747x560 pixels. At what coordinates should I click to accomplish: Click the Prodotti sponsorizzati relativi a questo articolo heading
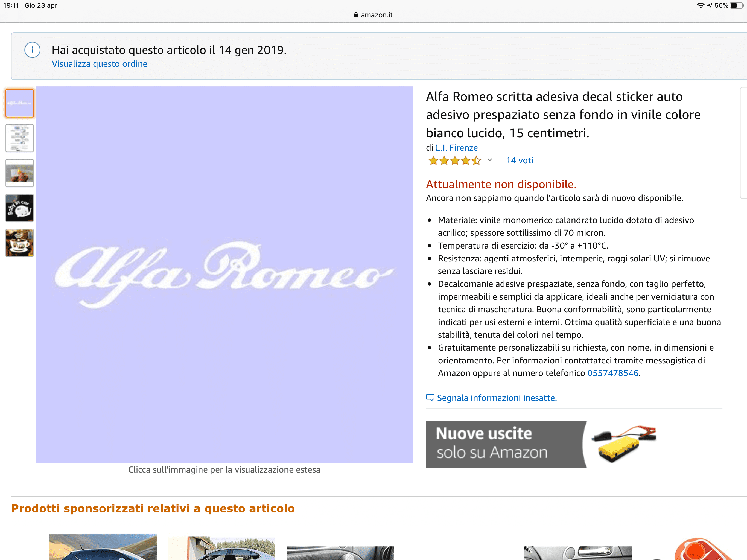[x=153, y=508]
